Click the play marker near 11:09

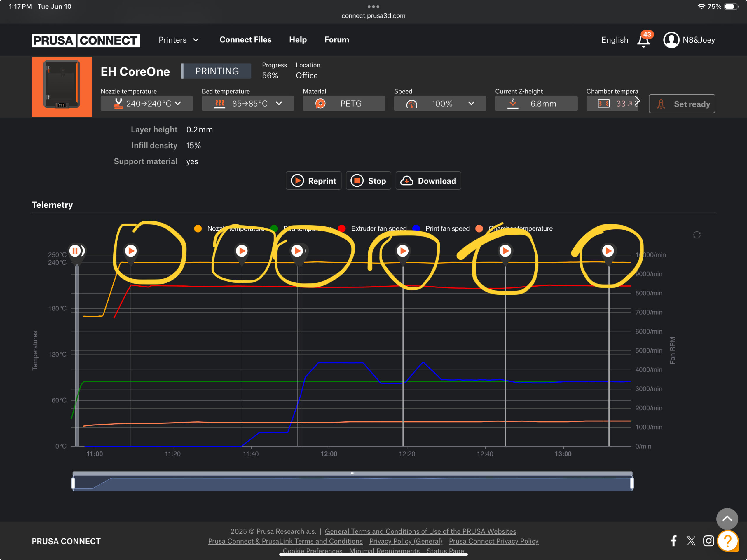131,251
